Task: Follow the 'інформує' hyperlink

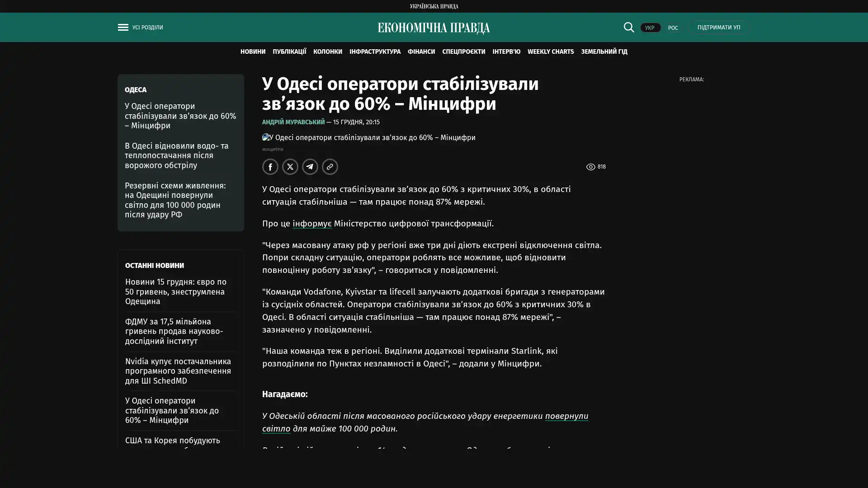Action: coord(311,224)
